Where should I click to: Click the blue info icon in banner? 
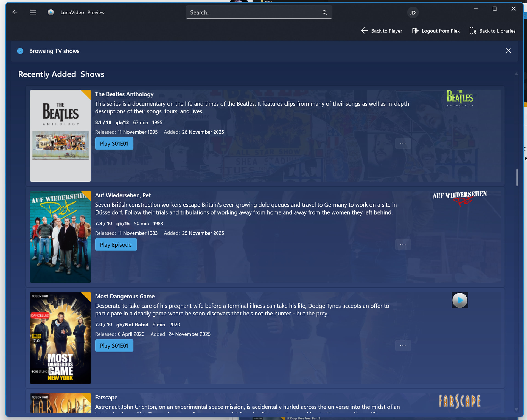[20, 51]
